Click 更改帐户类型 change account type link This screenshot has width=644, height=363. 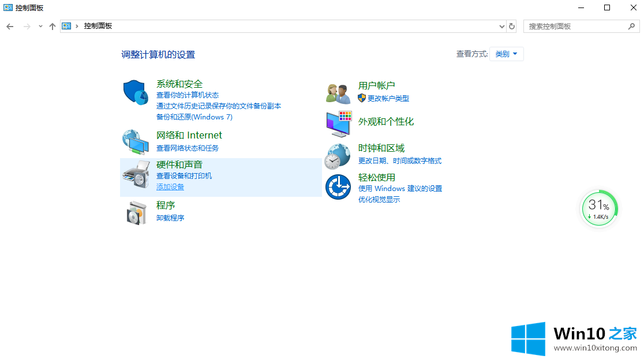coord(388,99)
